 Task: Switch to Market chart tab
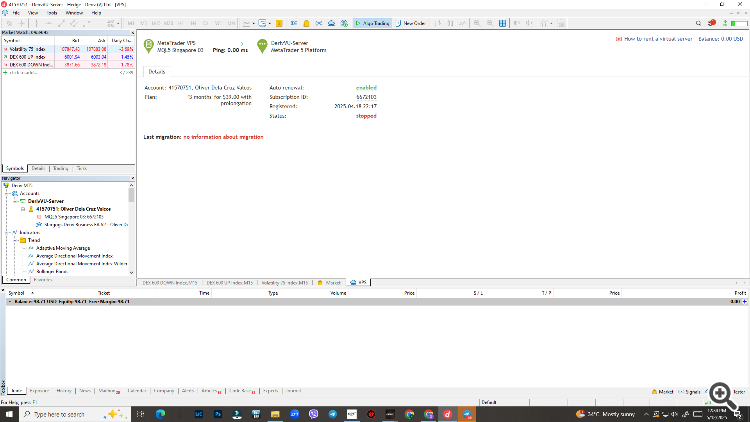click(x=330, y=283)
